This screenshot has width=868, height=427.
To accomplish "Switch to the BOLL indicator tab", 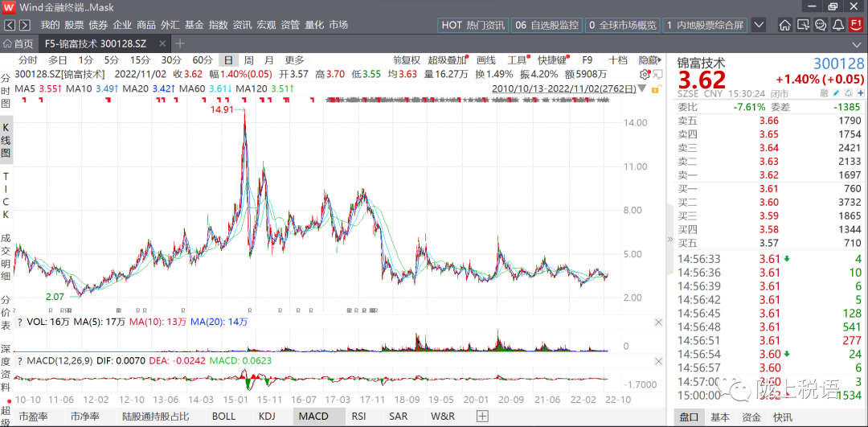I will tap(223, 417).
